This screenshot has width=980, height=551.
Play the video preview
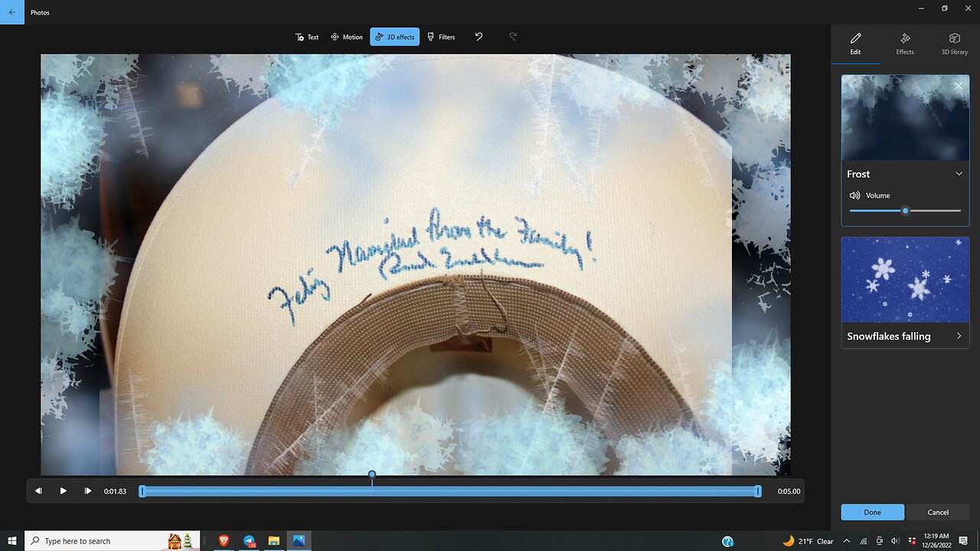[x=64, y=491]
